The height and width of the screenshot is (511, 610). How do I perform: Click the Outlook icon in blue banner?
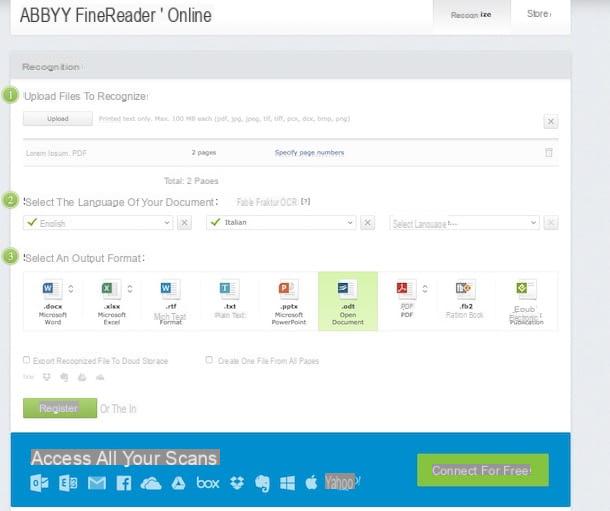pos(39,483)
